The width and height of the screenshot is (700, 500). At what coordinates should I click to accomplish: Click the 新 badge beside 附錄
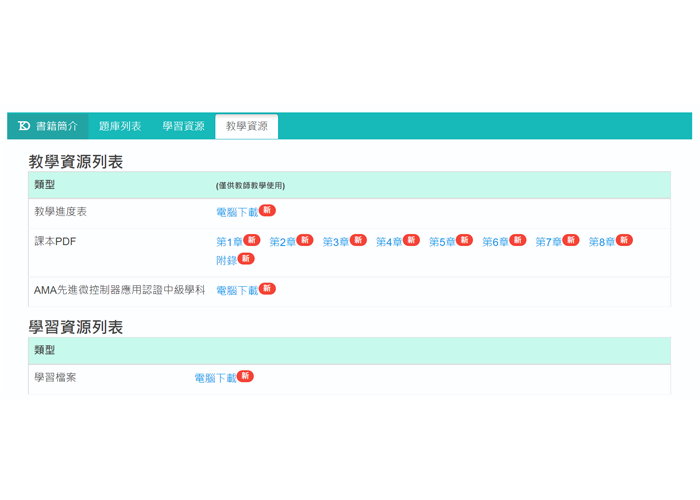[x=246, y=258]
